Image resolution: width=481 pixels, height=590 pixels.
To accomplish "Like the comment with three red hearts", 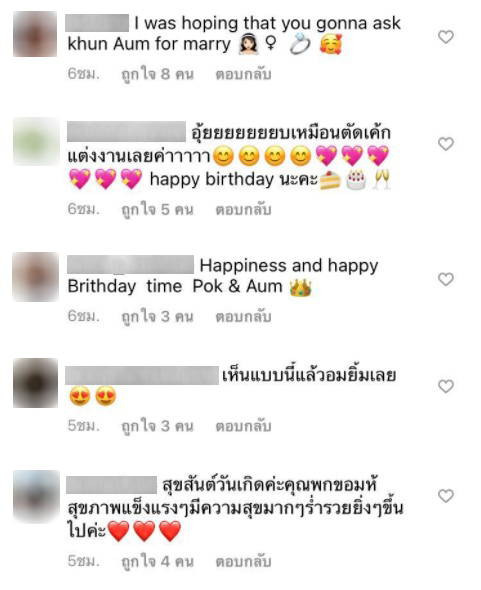I will tap(446, 496).
